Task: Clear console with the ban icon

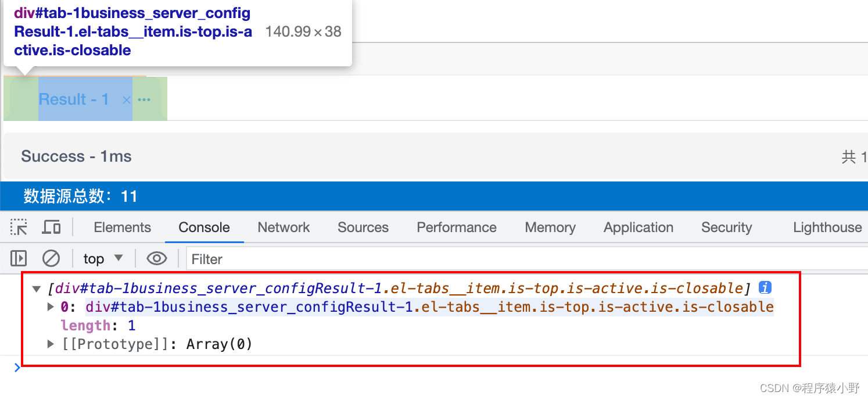Action: coord(51,258)
